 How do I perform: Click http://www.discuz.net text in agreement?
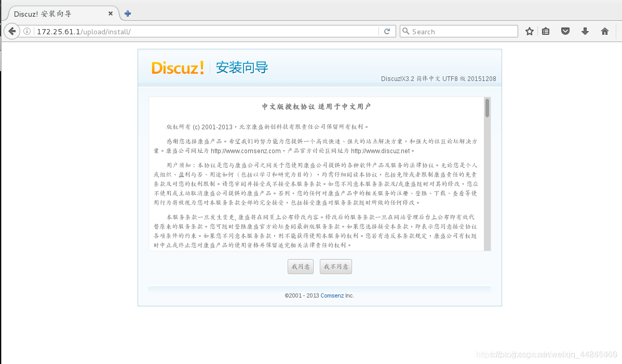tap(381, 151)
